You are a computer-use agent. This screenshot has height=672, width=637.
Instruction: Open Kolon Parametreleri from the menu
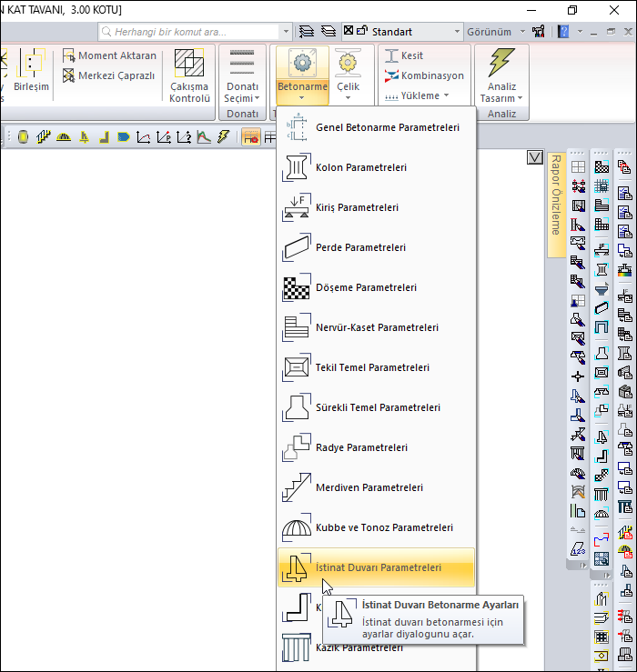point(360,168)
